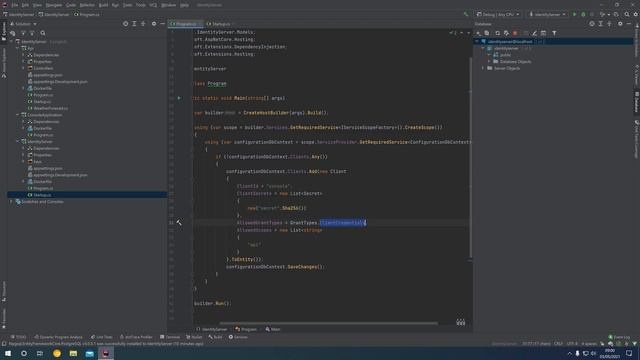Image resolution: width=640 pixels, height=360 pixels.
Task: Click the hammer quick-fix icon in the gutter
Action: tap(179, 222)
